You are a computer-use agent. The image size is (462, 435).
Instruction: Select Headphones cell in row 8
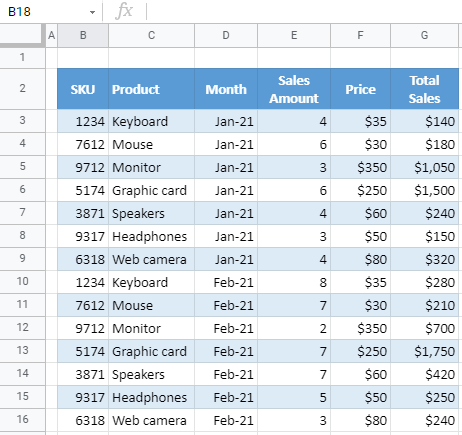coord(151,236)
